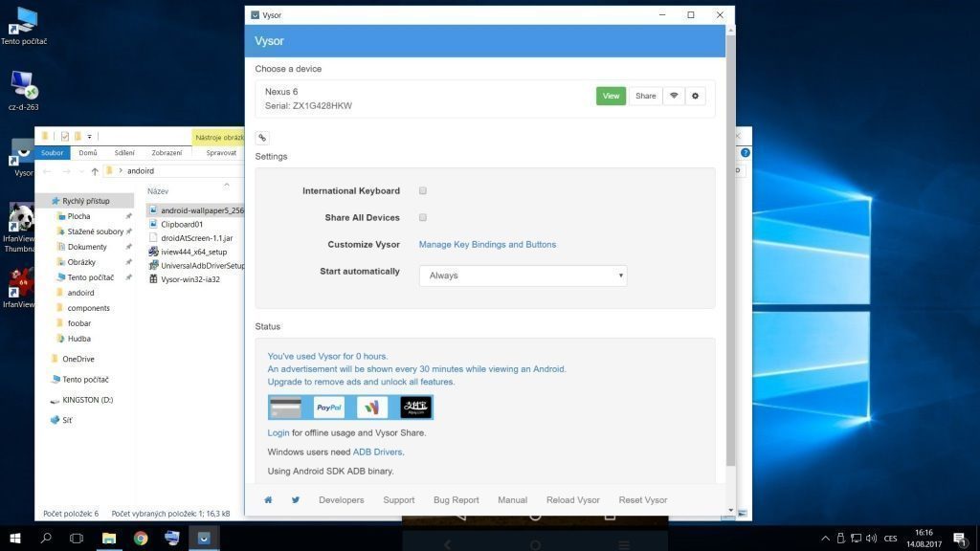Enable the International Keyboard checkbox
Viewport: 980px width, 551px height.
click(423, 190)
